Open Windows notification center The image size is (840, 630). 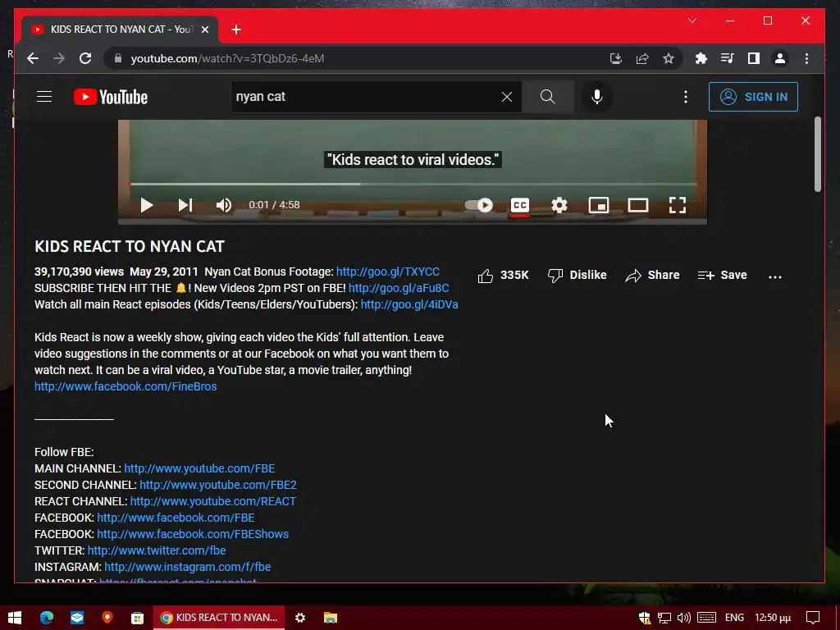pyautogui.click(x=813, y=618)
